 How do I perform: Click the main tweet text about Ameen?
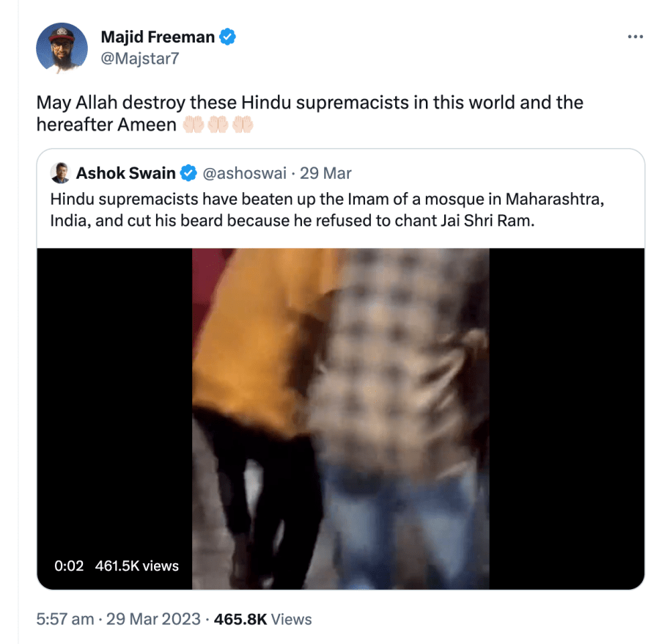click(310, 114)
